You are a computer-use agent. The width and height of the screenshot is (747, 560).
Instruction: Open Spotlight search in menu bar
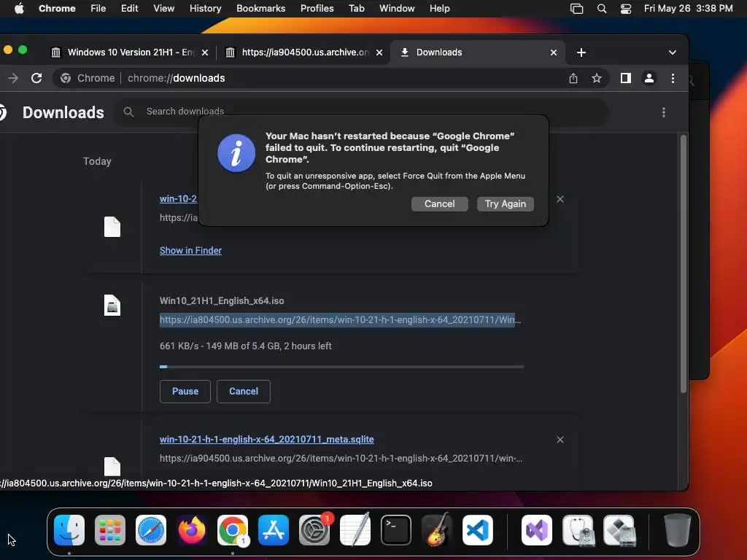click(x=602, y=9)
